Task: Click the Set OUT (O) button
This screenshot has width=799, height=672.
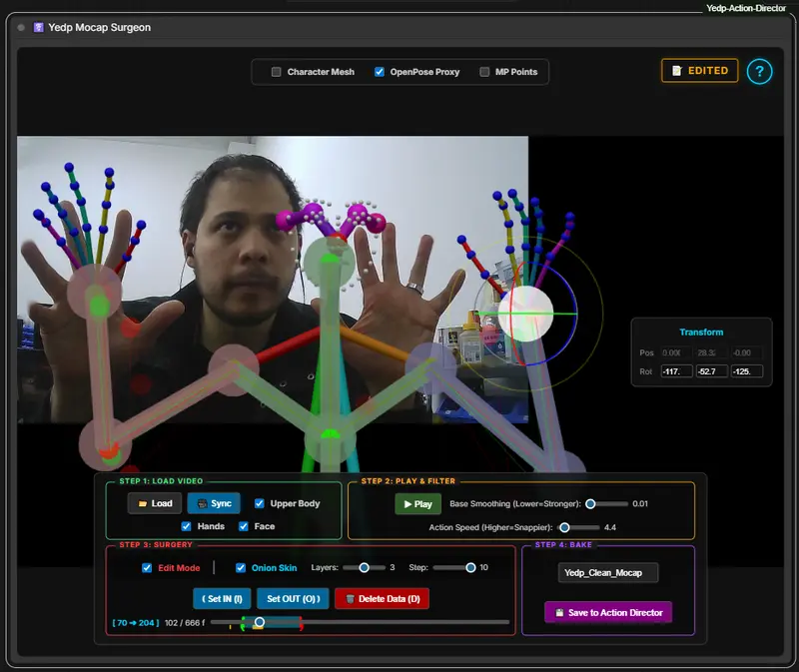Action: pyautogui.click(x=293, y=599)
